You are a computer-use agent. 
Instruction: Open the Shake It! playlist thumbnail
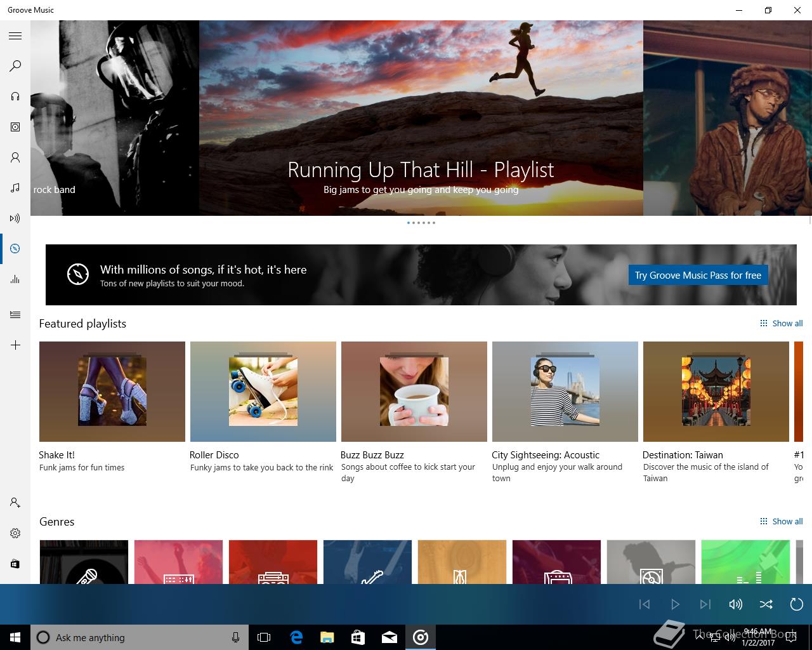pyautogui.click(x=112, y=392)
